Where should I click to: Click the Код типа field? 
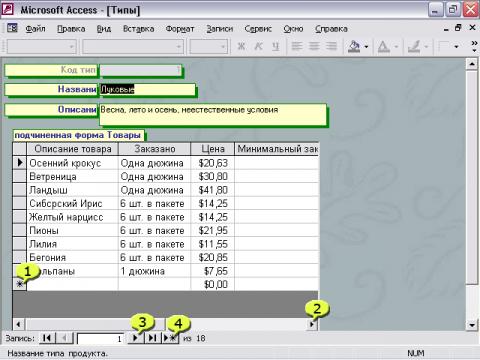[x=140, y=70]
